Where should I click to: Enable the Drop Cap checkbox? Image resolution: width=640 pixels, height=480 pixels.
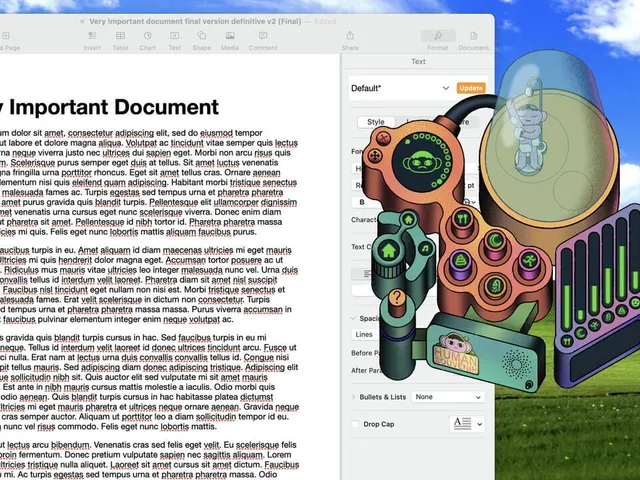[x=356, y=424]
